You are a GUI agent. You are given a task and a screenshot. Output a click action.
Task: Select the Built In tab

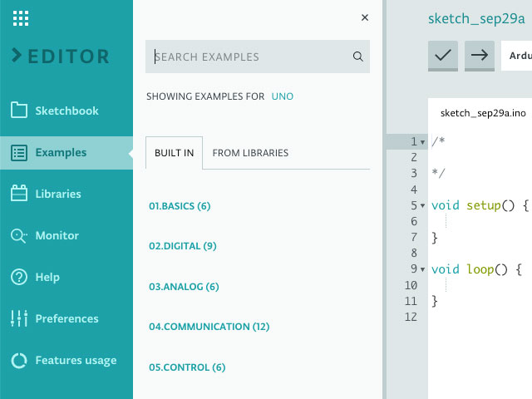click(174, 153)
